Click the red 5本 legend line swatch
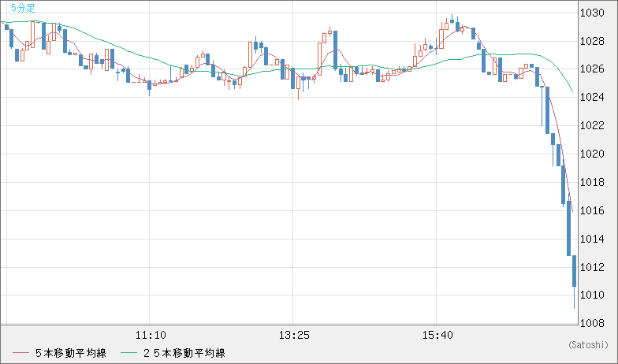The image size is (618, 364). tap(21, 353)
